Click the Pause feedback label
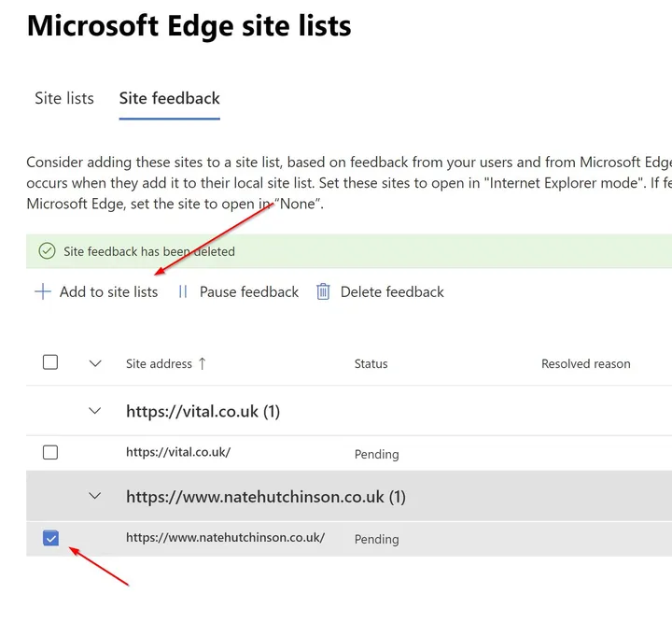The height and width of the screenshot is (622, 672). (x=249, y=291)
